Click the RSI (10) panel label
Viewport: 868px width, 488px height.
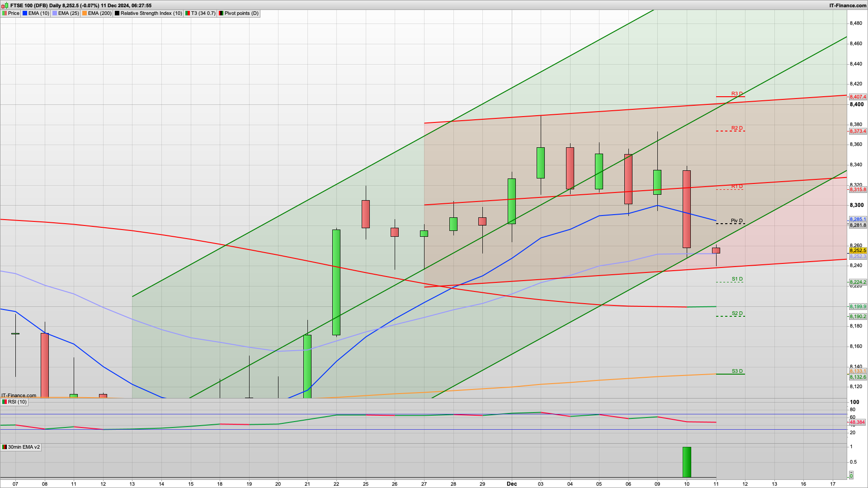[14, 402]
